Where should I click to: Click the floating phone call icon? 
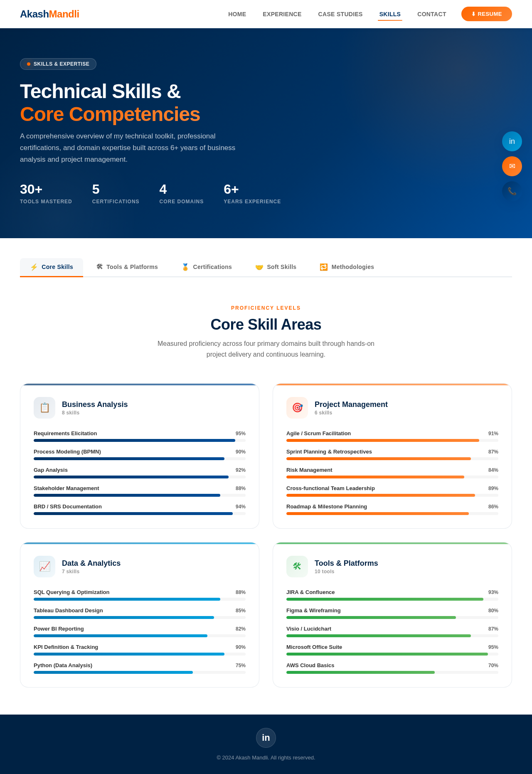click(x=512, y=191)
